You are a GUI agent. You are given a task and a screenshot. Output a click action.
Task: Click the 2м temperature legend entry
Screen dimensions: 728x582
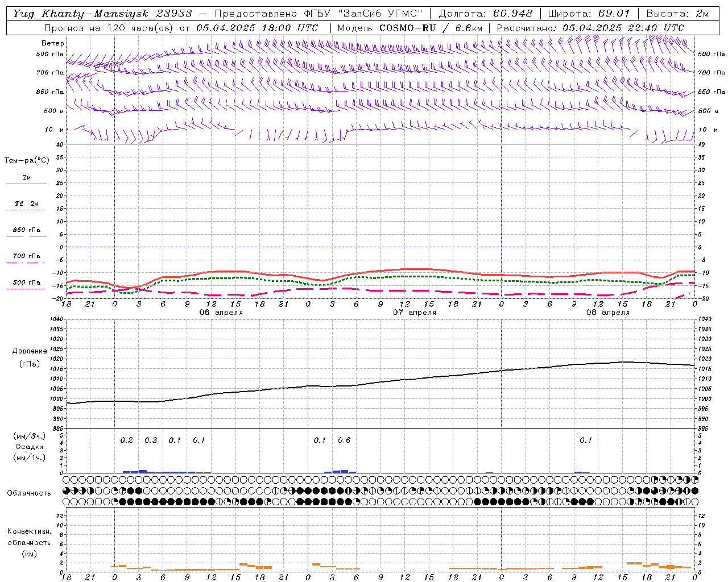(x=27, y=178)
